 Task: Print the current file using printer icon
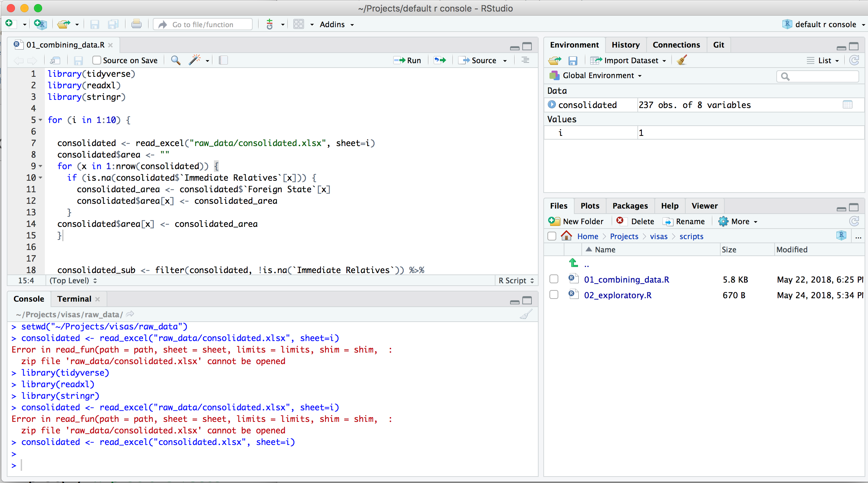[x=136, y=24]
